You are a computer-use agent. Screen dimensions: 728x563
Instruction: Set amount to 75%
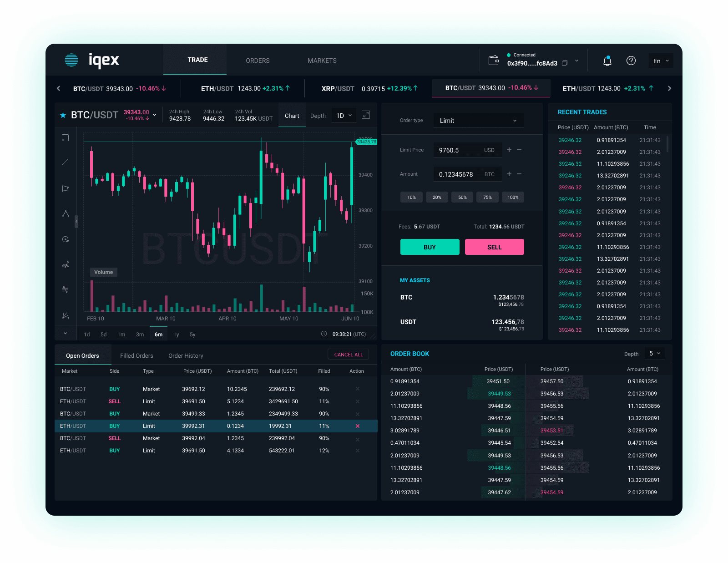[x=488, y=197]
